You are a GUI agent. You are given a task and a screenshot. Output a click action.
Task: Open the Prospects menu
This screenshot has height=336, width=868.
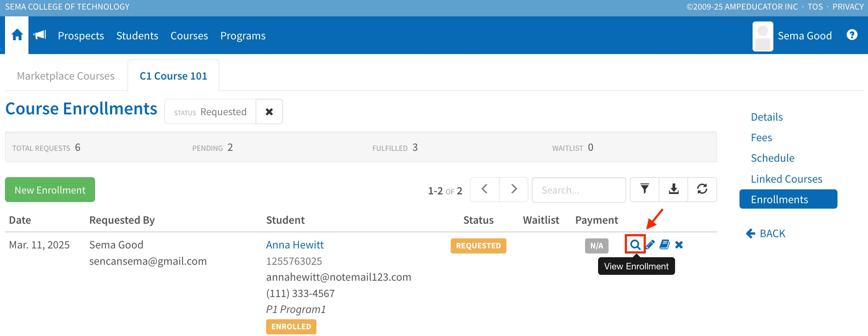coord(81,36)
